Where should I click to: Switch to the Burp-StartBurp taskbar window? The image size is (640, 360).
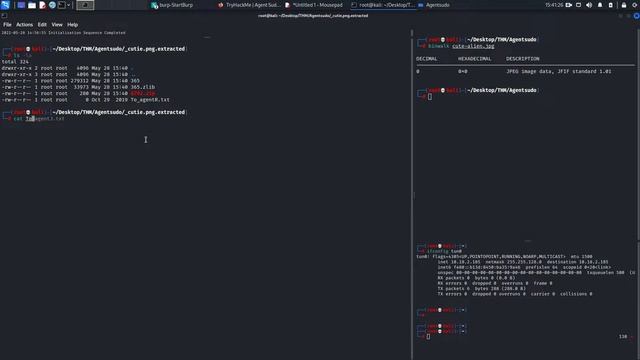(x=172, y=5)
